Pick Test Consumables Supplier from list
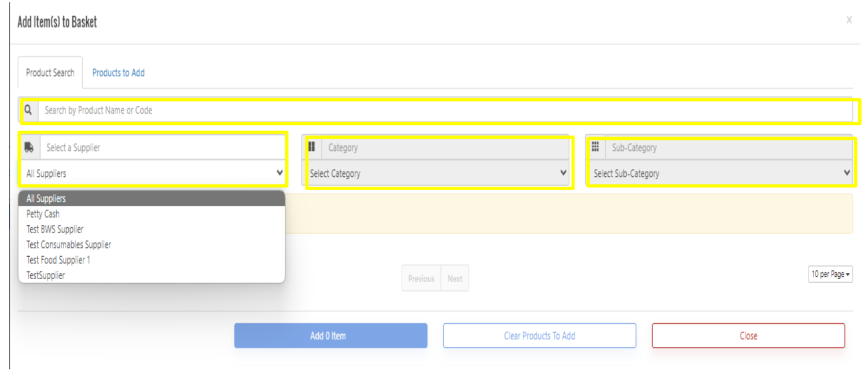 pyautogui.click(x=68, y=245)
